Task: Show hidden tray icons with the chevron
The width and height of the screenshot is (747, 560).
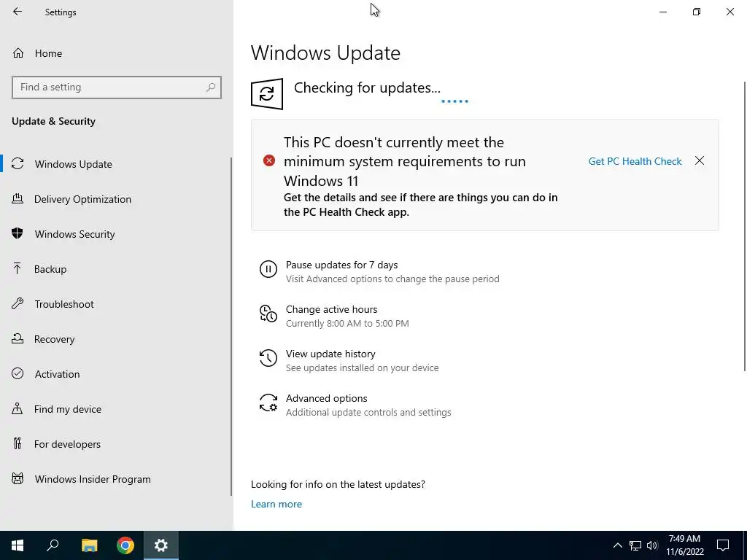Action: [x=617, y=545]
